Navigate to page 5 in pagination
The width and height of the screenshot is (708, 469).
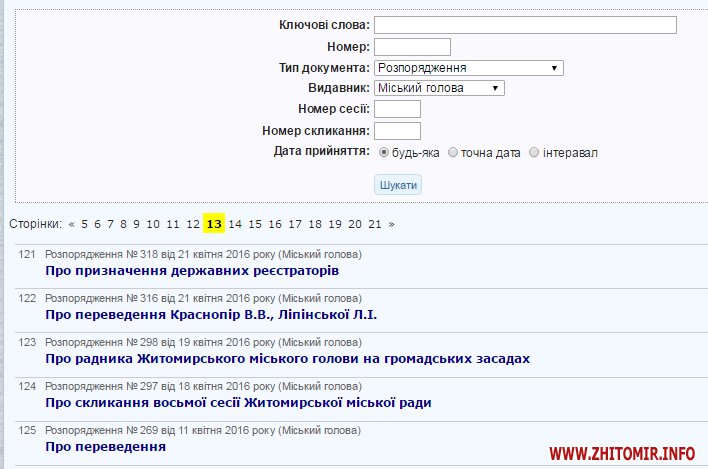(x=85, y=224)
